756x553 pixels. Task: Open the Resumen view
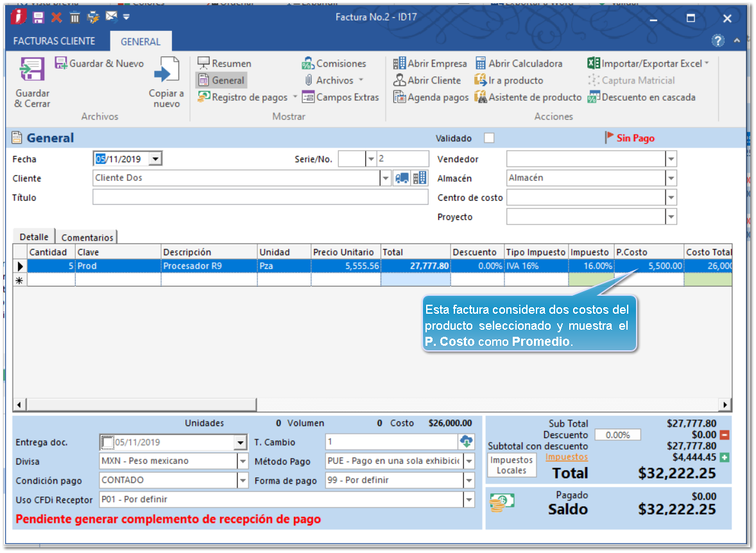point(224,64)
